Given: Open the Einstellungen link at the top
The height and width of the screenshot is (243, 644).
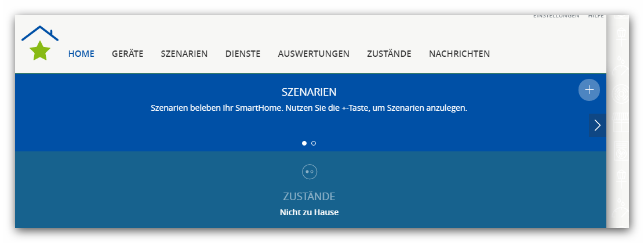Looking at the screenshot, I should 556,16.
